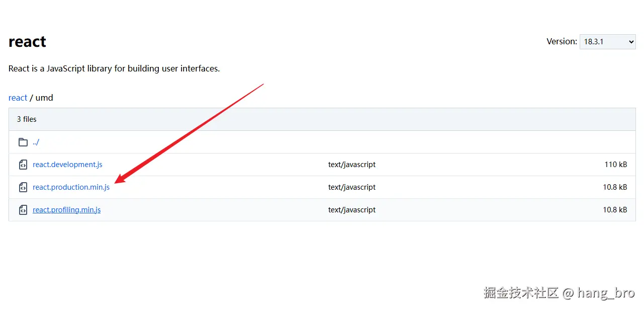Open react.profiling.min.js file link
The width and height of the screenshot is (644, 310).
point(66,210)
